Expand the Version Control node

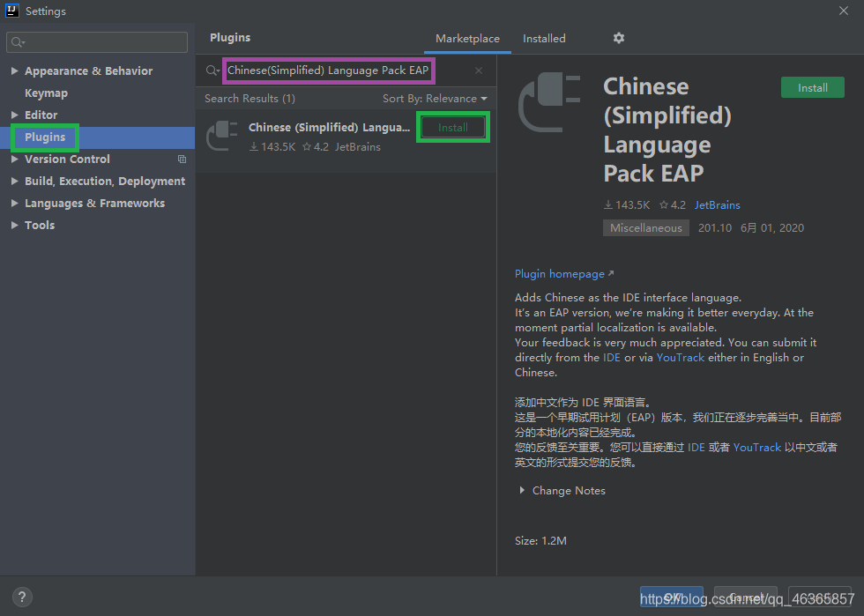pyautogui.click(x=15, y=159)
